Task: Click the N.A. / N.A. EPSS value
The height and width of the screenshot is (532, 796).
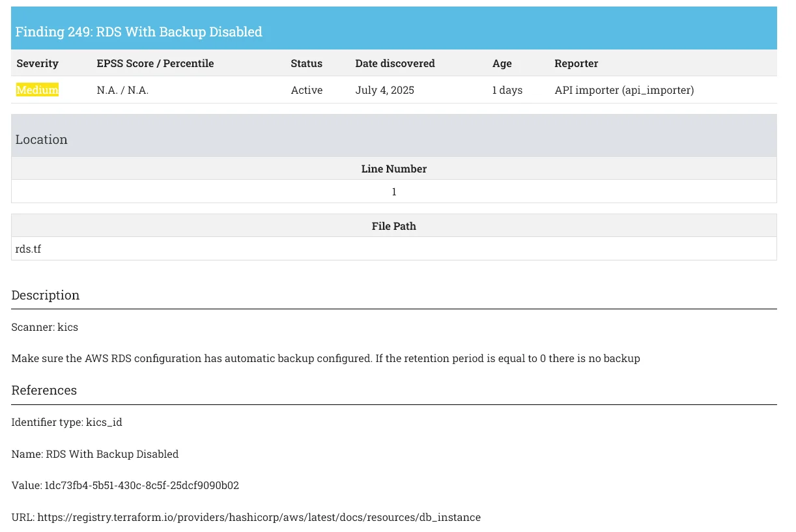Action: click(x=122, y=90)
